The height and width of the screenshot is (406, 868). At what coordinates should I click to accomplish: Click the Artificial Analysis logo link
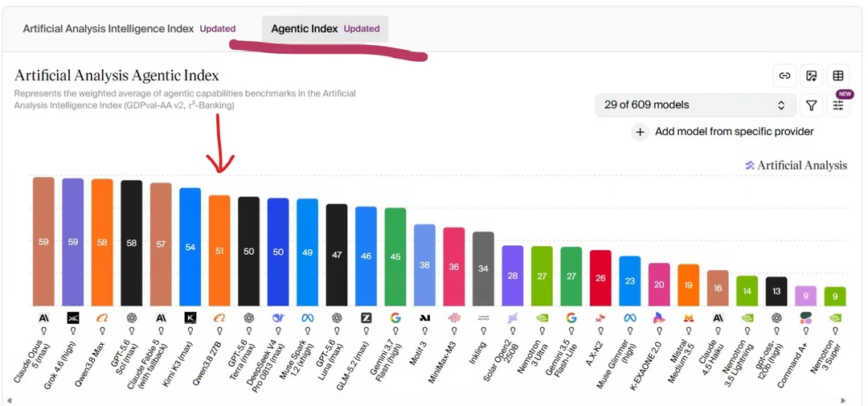tap(796, 165)
